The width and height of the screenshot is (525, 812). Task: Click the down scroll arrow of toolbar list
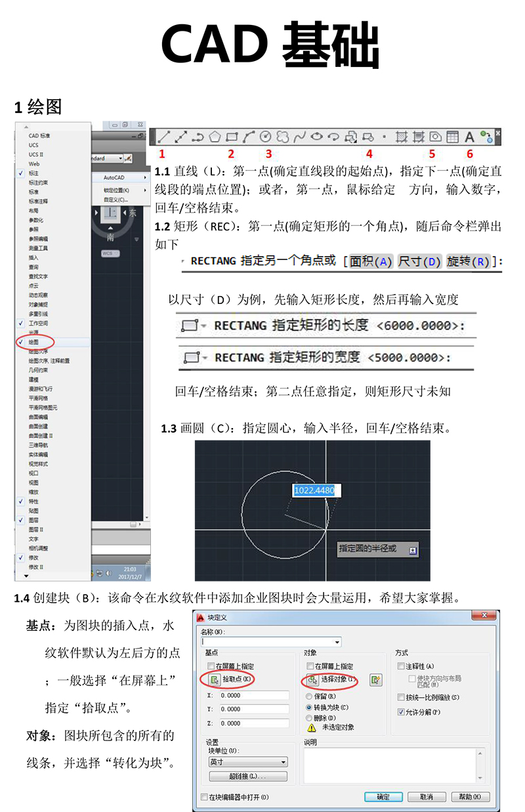[26, 576]
